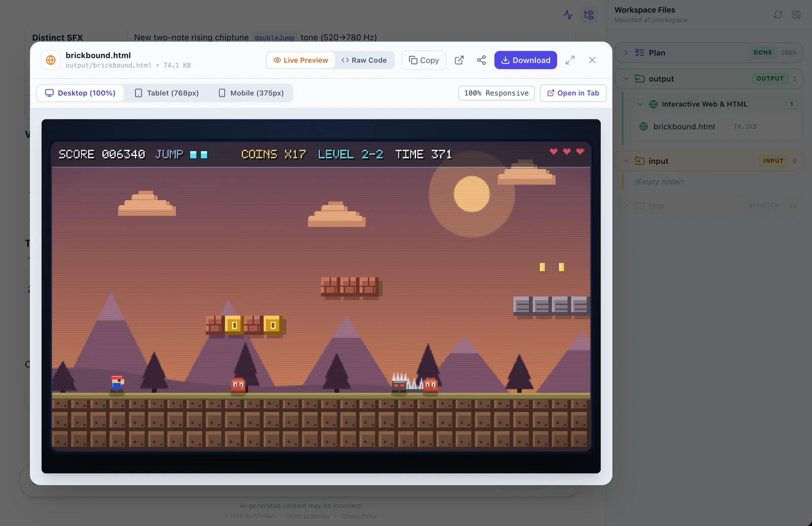Viewport: 812px width, 526px height.
Task: Share brickbound.html via share icon
Action: (x=481, y=60)
